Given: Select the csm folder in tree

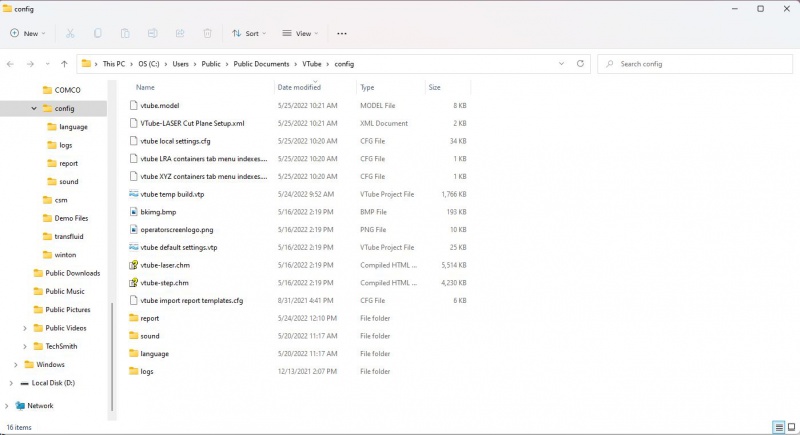Looking at the screenshot, I should (55, 200).
